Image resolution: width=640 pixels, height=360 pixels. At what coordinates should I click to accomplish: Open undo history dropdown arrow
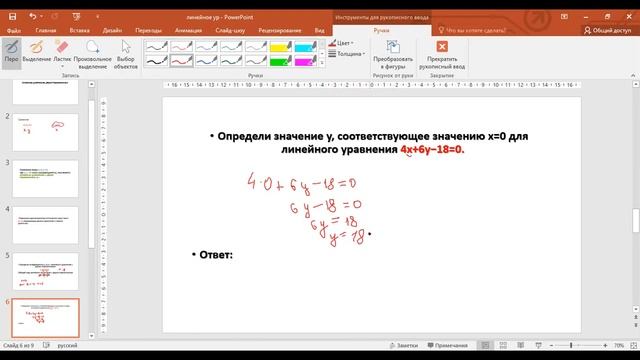42,16
